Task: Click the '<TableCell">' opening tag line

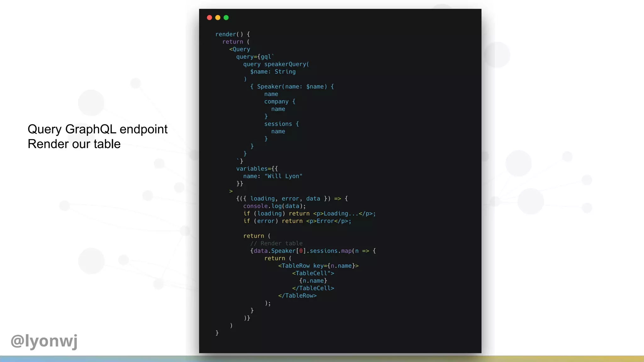Action: [x=313, y=273]
